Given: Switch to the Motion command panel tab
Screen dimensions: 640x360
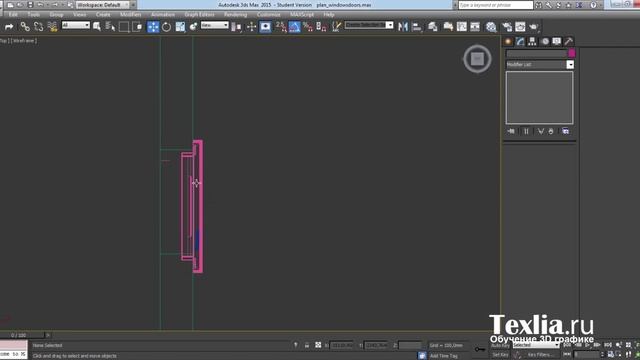Looking at the screenshot, I should pyautogui.click(x=544, y=41).
